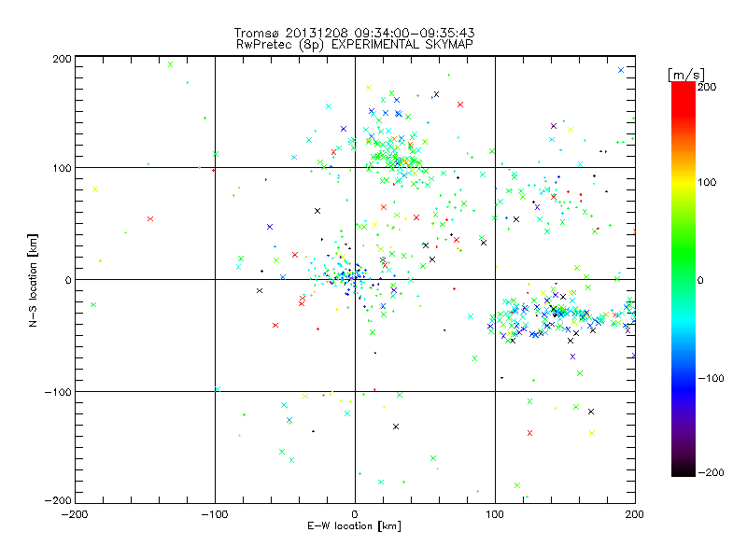Click the yellow X marker near the plot's left edge

95,189
